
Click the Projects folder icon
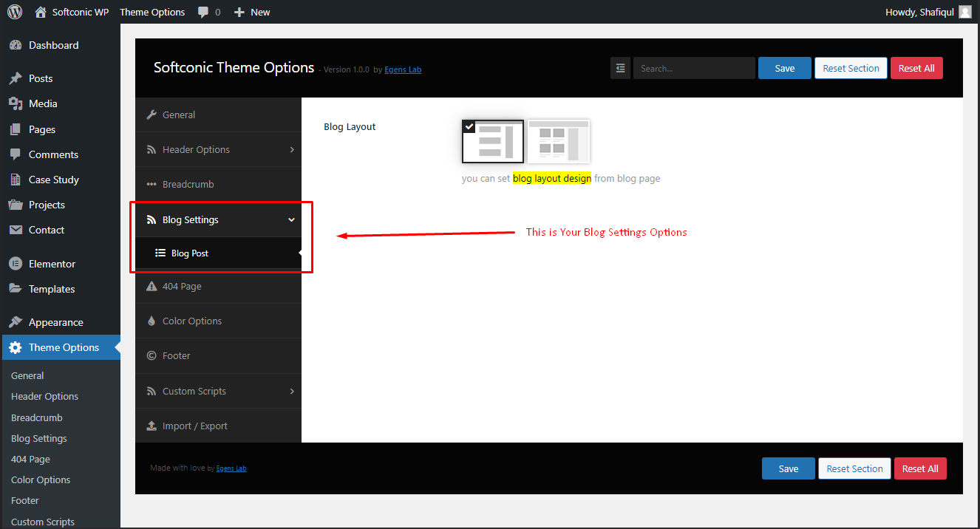(16, 205)
